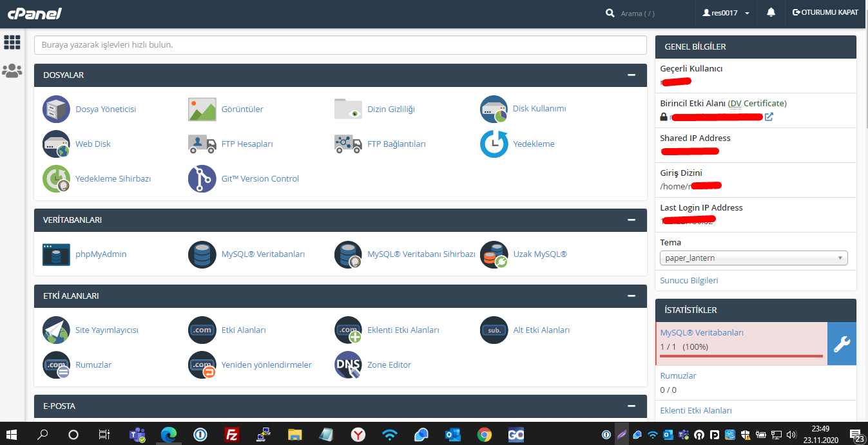Click the Dizin Gizliliği folder icon
Image resolution: width=868 pixels, height=445 pixels.
348,109
